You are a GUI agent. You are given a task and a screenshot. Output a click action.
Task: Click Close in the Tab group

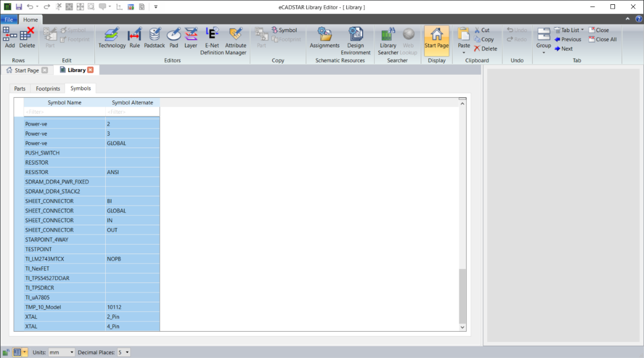599,30
